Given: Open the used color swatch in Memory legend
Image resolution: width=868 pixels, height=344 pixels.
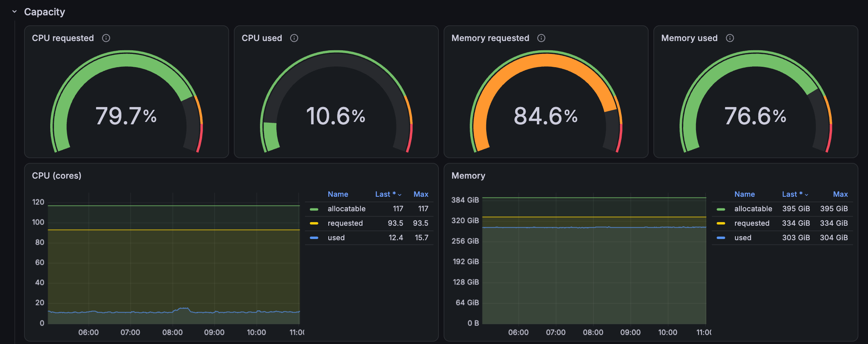Looking at the screenshot, I should tap(721, 238).
